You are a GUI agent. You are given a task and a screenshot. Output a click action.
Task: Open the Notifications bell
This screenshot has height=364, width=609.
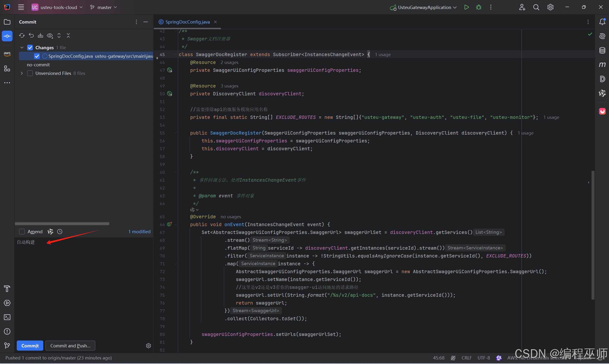[602, 22]
